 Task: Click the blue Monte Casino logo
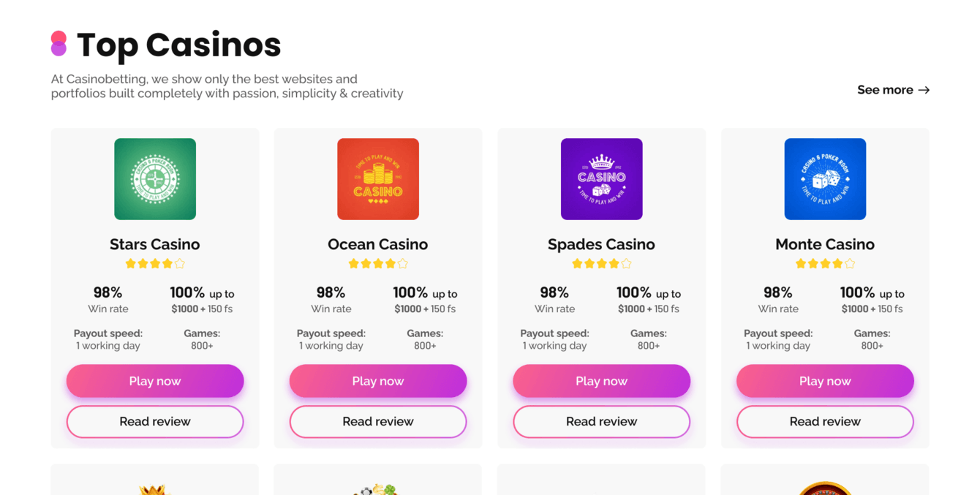click(825, 179)
